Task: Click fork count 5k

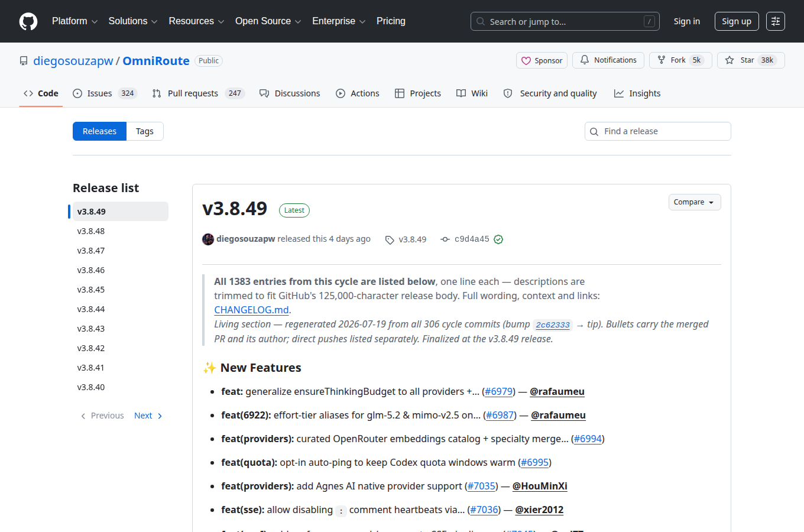Action: pyautogui.click(x=696, y=60)
